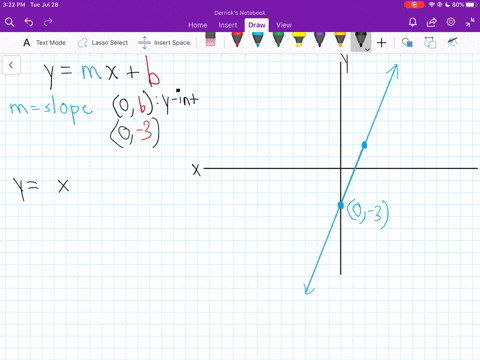Viewport: 480px width, 360px height.
Task: Select the orange-yellow pen
Action: tap(340, 39)
